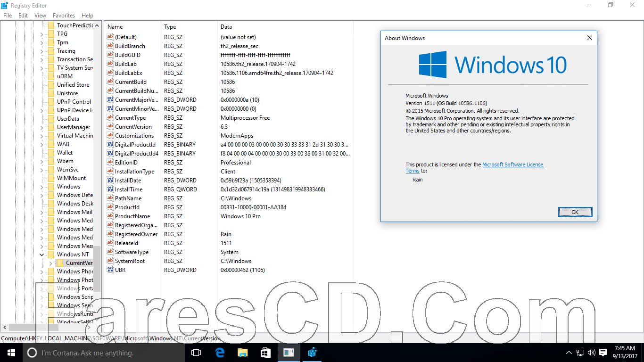Select the PathName value name
The height and width of the screenshot is (362, 644).
(128, 198)
